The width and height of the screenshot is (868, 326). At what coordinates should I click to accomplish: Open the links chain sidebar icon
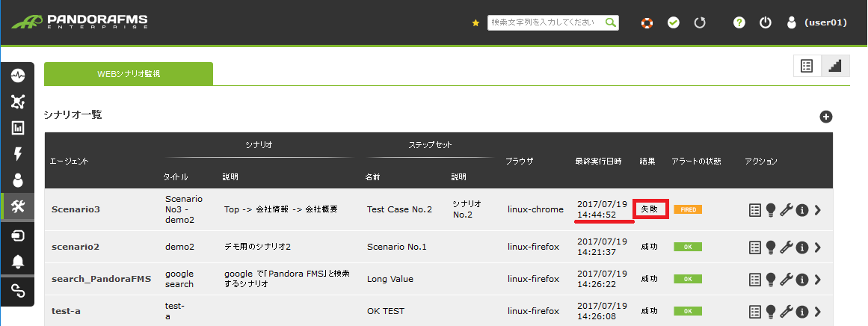(18, 289)
